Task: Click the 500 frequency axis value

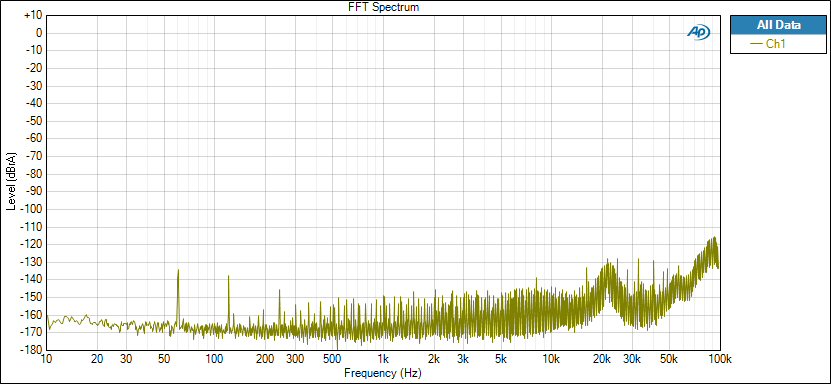Action: click(332, 359)
